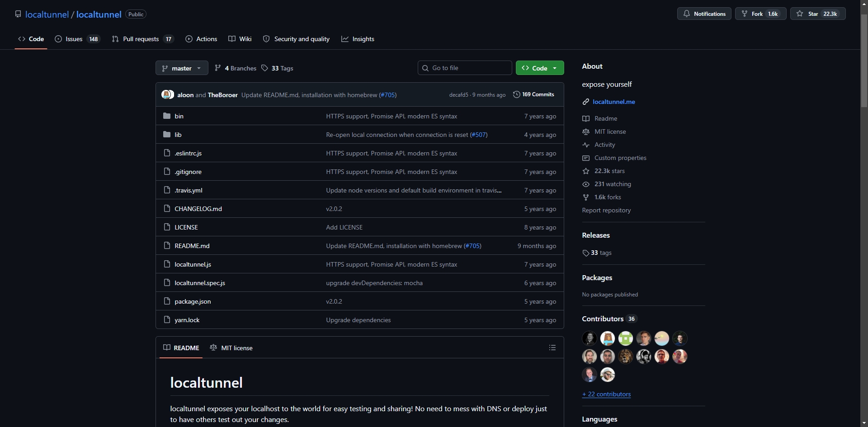
Task: Click the link icon beside localtunnel.me
Action: pos(586,102)
